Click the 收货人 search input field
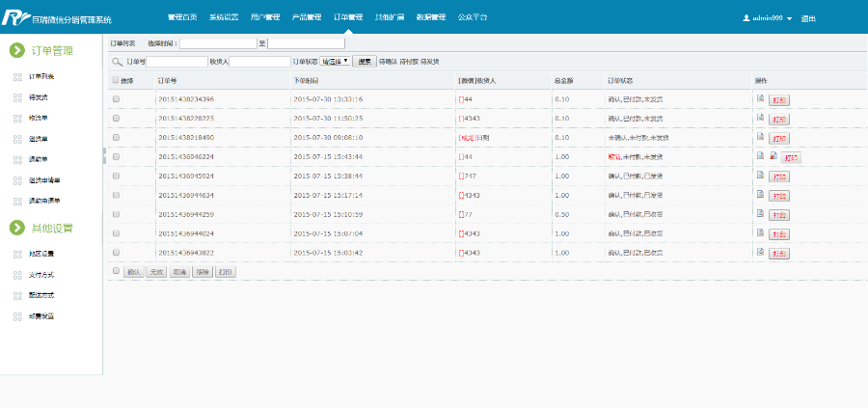Image resolution: width=868 pixels, height=408 pixels. point(260,62)
